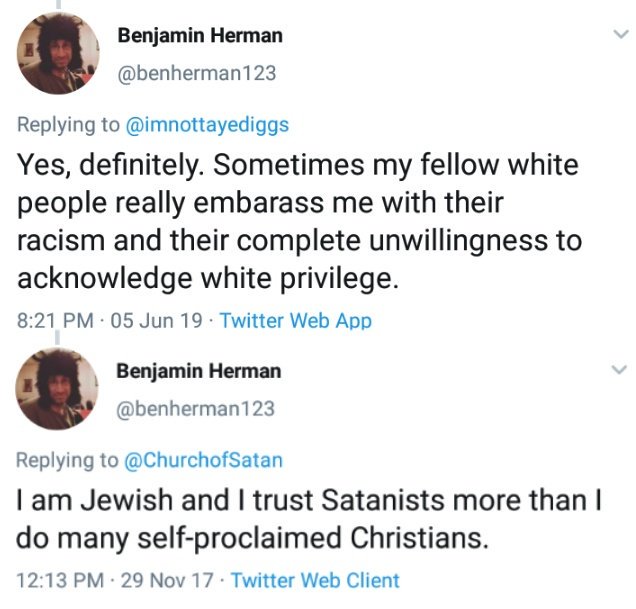Viewport: 636px width, 609px height.
Task: Click the @benherman123 handle in the first tweet
Action: [197, 73]
